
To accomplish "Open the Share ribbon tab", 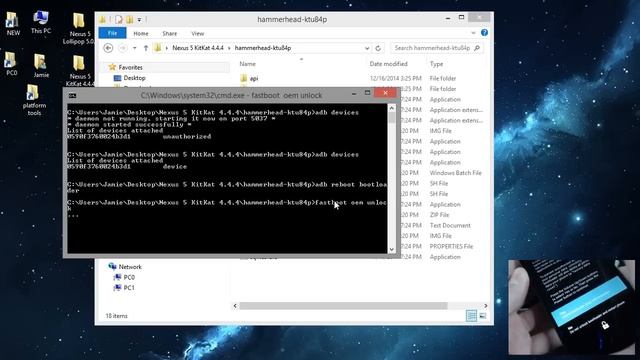I will 170,33.
